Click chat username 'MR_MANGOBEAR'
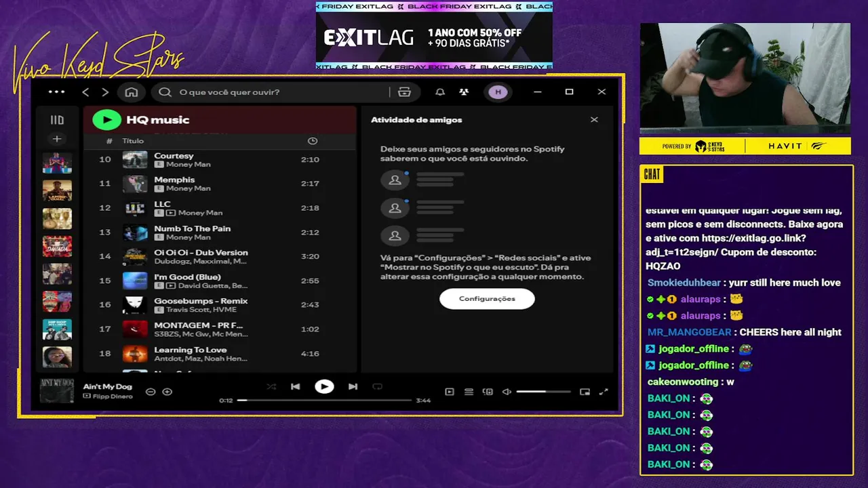This screenshot has width=868, height=488. [x=689, y=332]
